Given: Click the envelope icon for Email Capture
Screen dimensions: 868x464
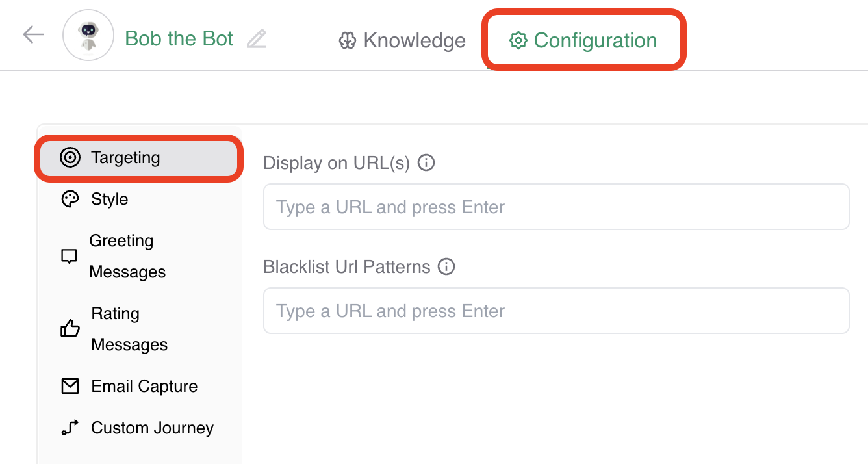Looking at the screenshot, I should (x=70, y=386).
